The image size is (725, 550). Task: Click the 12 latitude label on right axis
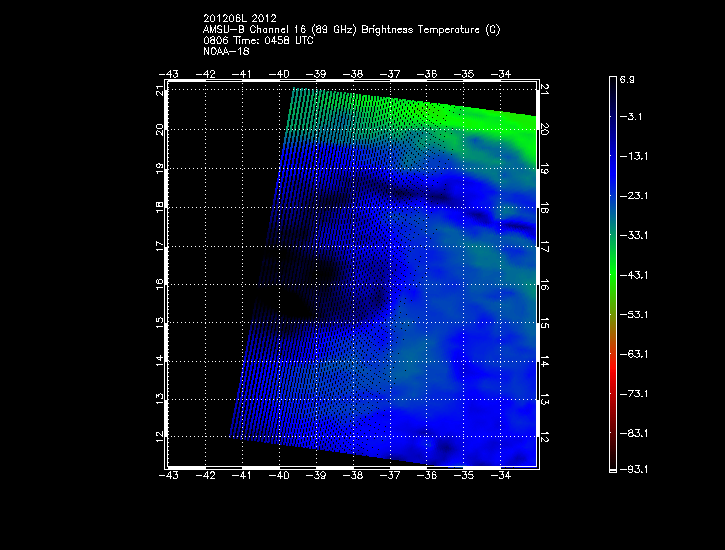click(x=546, y=438)
